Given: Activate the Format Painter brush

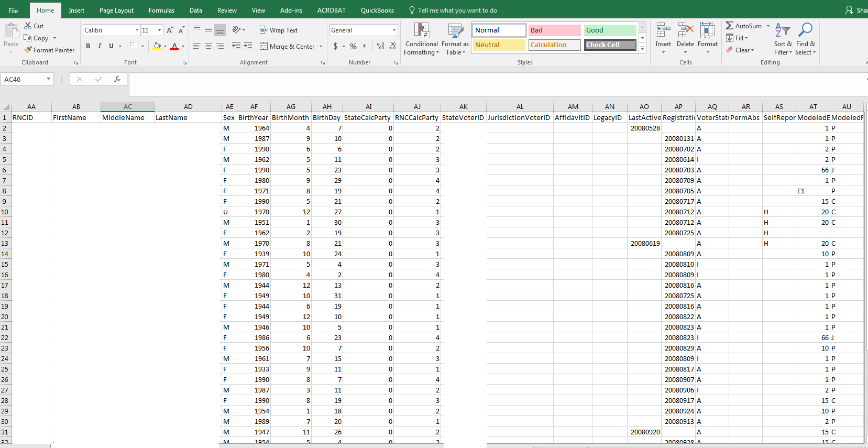Looking at the screenshot, I should (x=28, y=50).
